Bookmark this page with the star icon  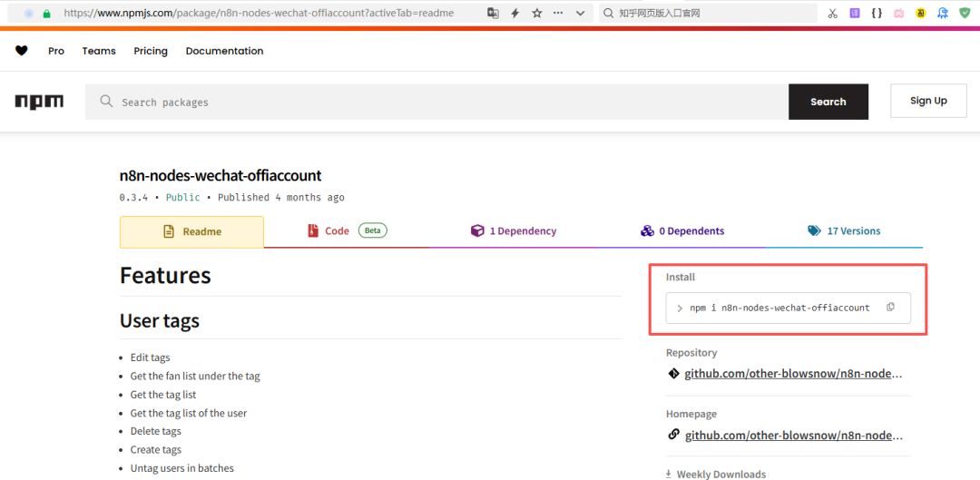tap(537, 13)
